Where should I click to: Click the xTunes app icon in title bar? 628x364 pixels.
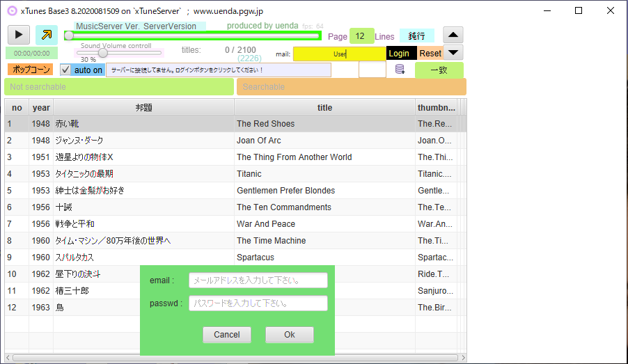click(12, 11)
